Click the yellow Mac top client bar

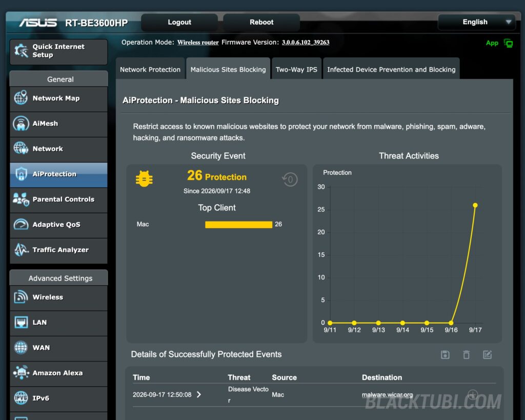click(238, 225)
